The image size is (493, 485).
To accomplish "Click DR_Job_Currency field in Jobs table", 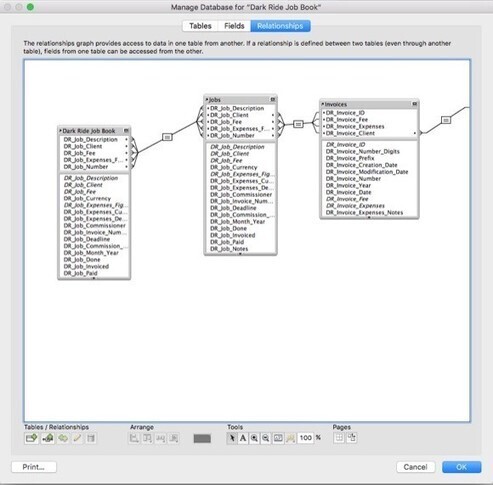I will [234, 167].
